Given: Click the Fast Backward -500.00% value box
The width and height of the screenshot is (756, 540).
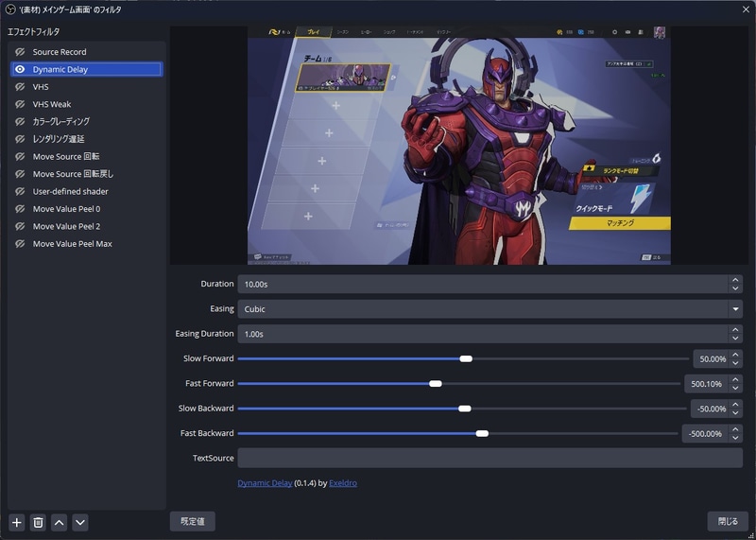Looking at the screenshot, I should (x=705, y=433).
